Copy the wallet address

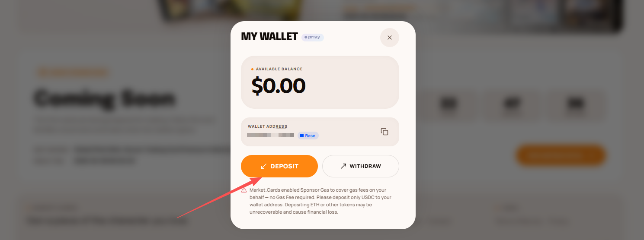384,132
